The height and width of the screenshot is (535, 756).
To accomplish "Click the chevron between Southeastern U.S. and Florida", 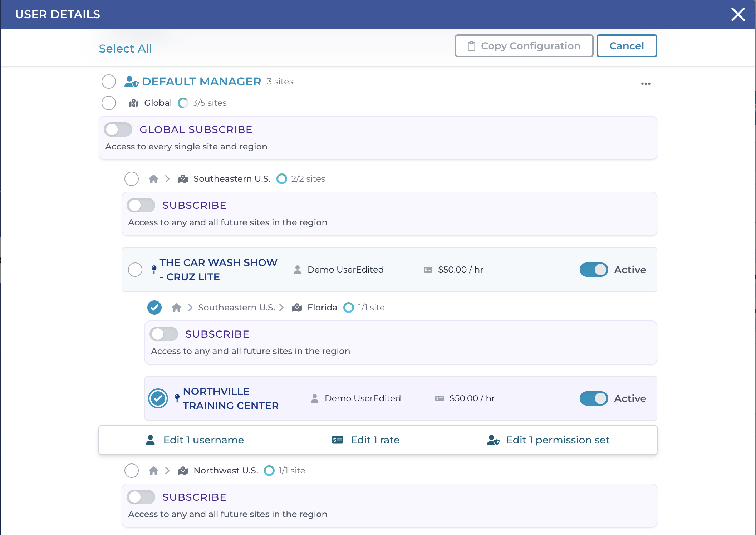I will tap(282, 307).
